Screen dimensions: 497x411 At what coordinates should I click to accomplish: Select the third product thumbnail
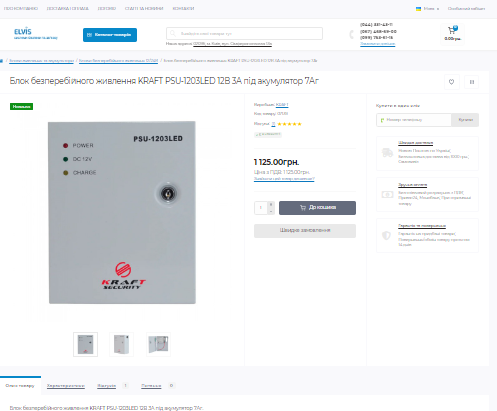(158, 344)
